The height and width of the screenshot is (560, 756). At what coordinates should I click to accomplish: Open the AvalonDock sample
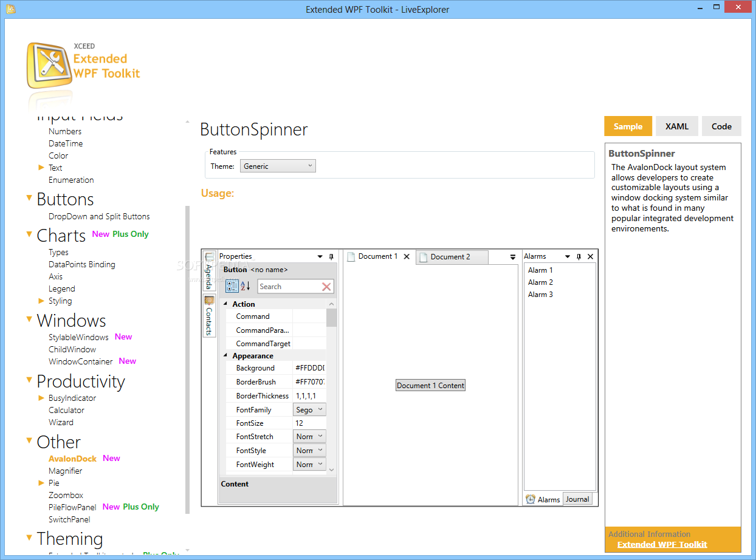(72, 459)
